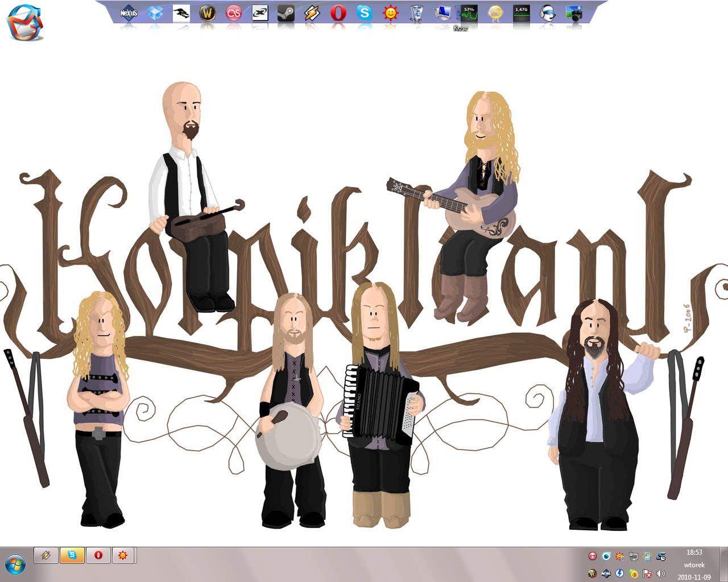
Task: Launch Winamp from the top dock
Action: pyautogui.click(x=312, y=13)
